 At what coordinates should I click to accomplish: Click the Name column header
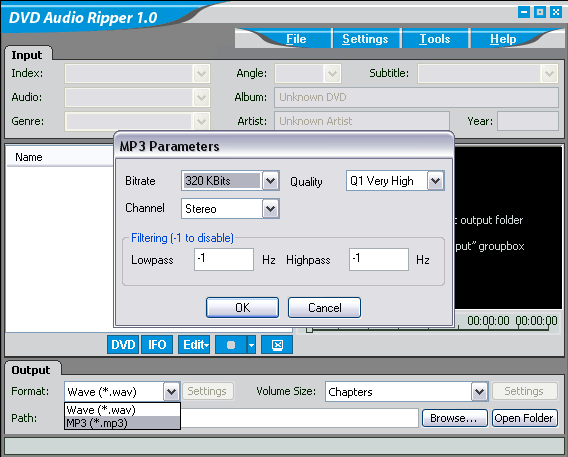pos(60,157)
